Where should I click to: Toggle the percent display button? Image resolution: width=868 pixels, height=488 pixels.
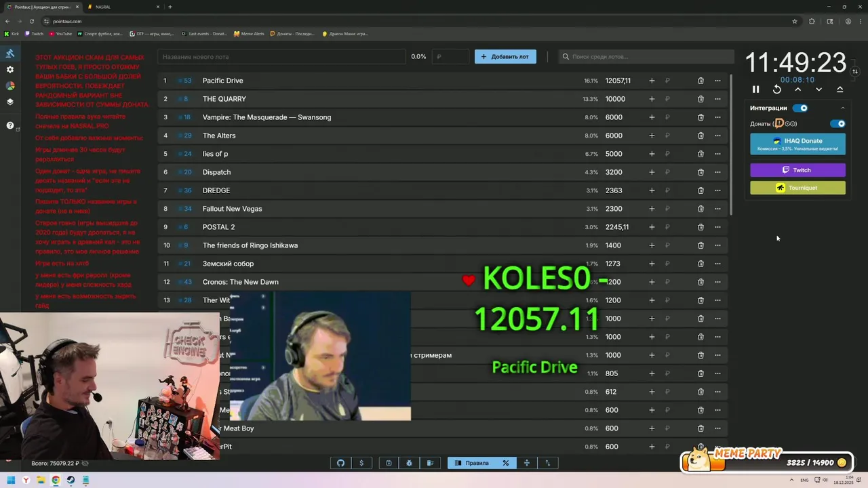click(x=506, y=463)
